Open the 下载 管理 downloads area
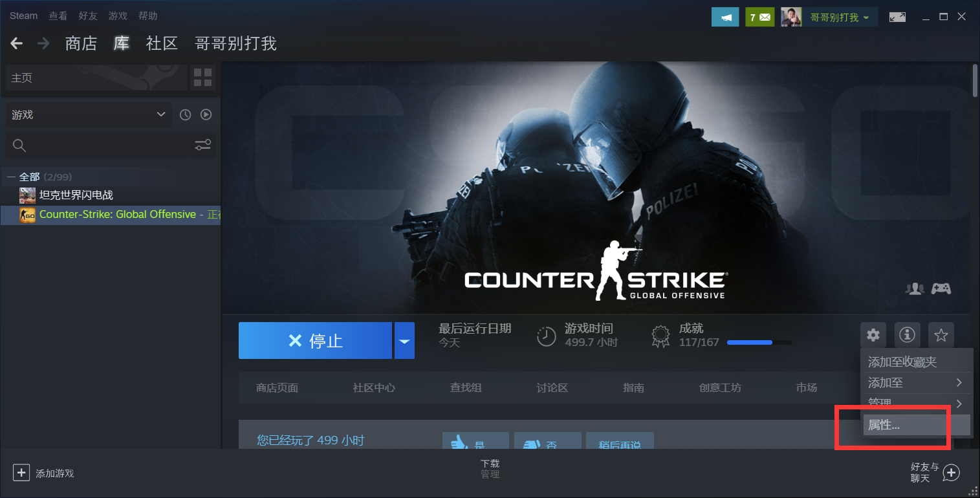 pos(490,469)
